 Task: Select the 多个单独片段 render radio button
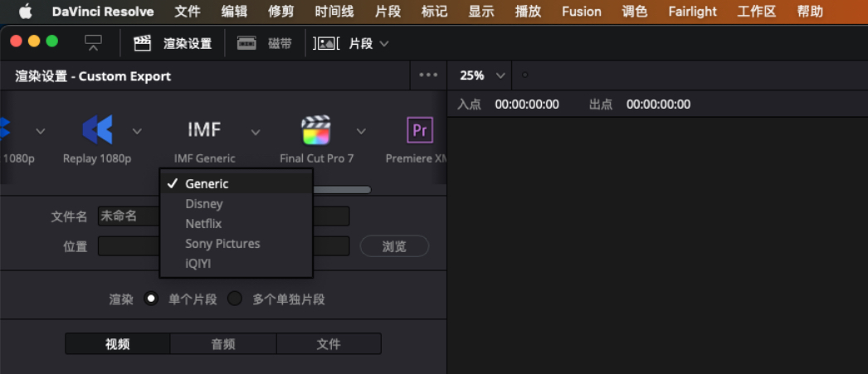click(235, 299)
